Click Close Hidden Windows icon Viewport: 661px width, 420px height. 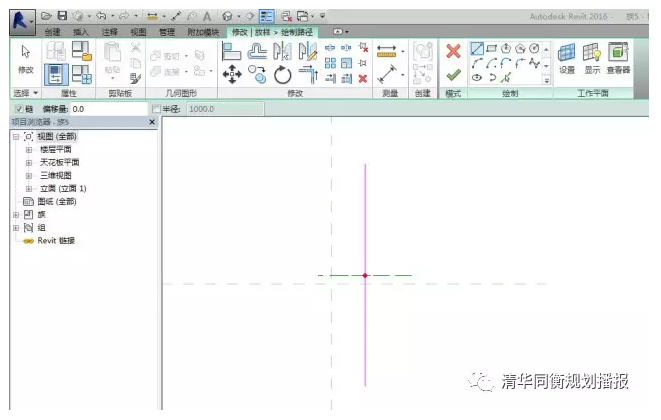(287, 16)
